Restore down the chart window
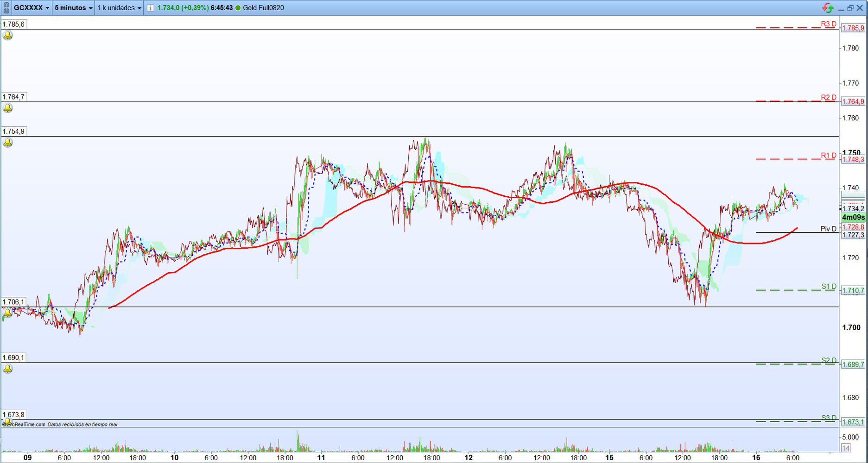 coord(850,8)
